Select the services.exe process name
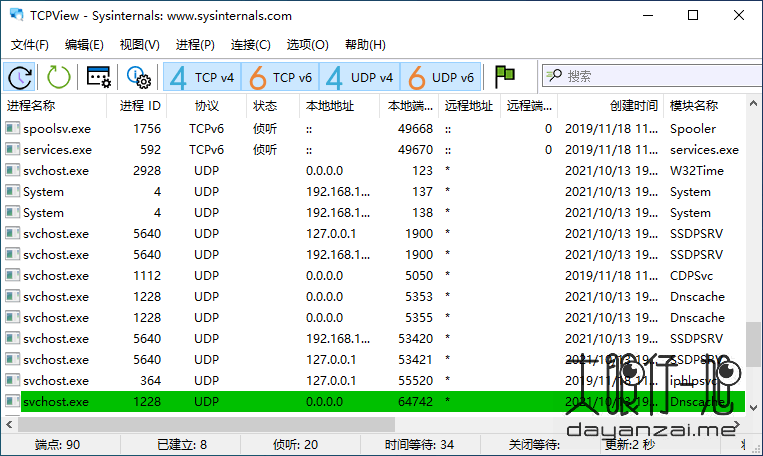Screen dimensions: 763x456 coord(57,150)
